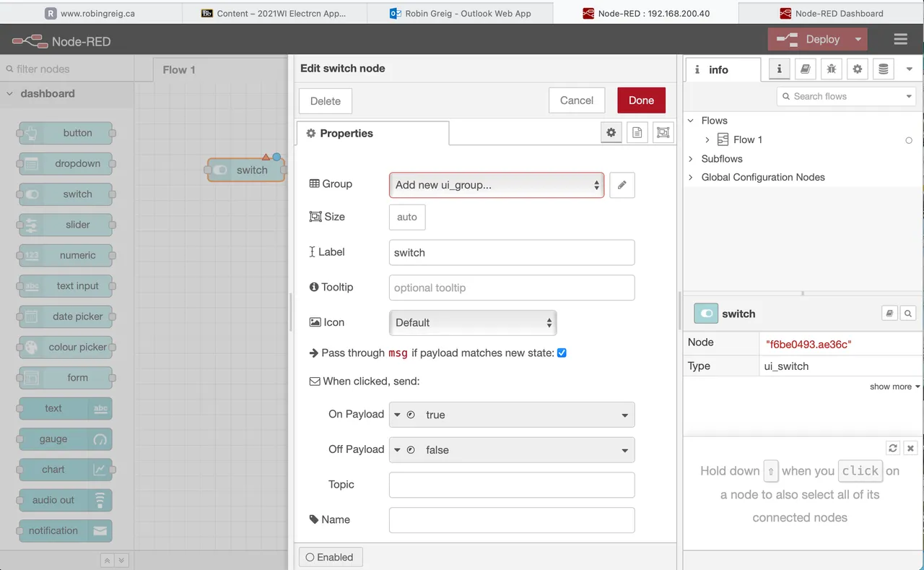Cancel the switch node edit

click(577, 100)
